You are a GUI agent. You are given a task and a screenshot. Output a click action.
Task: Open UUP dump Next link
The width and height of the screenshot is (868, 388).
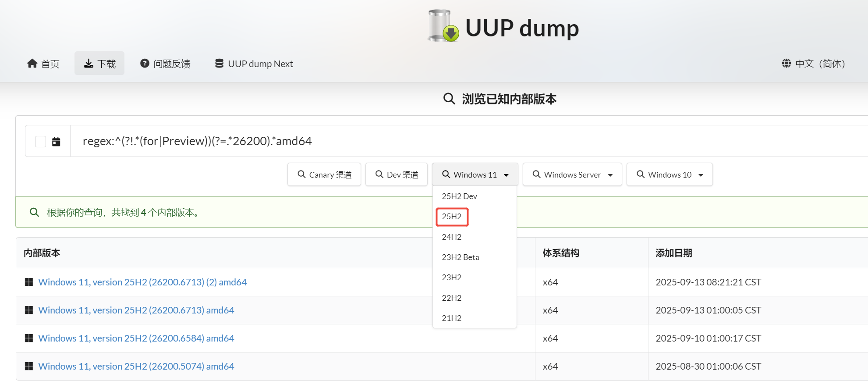(254, 64)
